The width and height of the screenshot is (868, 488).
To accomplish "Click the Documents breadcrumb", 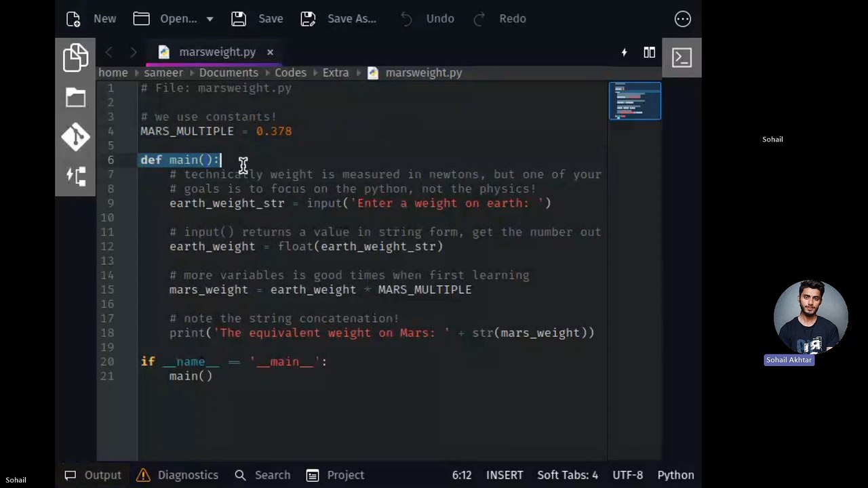I will click(x=229, y=73).
